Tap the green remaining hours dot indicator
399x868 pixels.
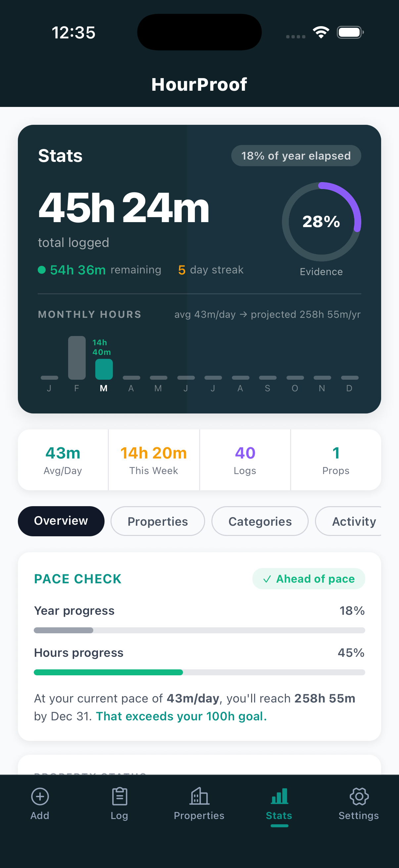[x=42, y=269]
